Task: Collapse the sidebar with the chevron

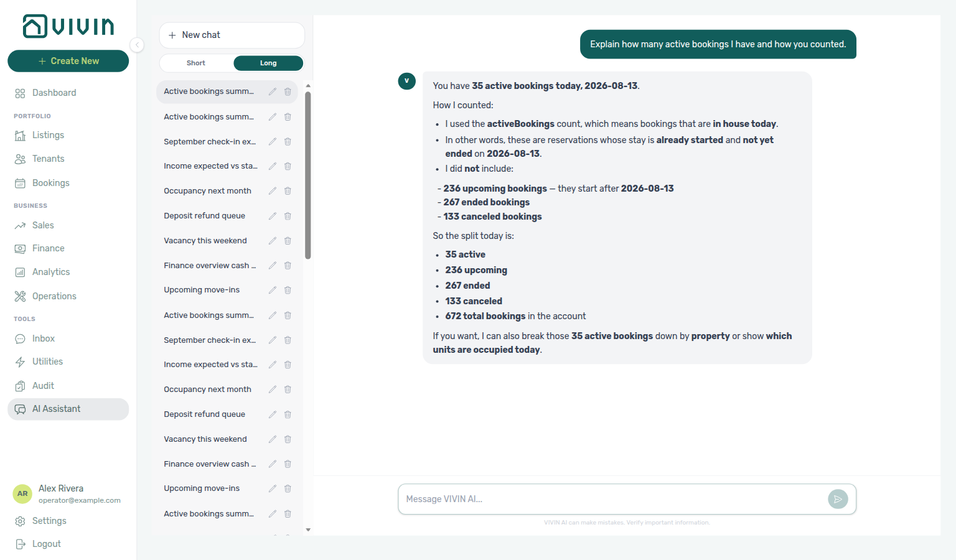Action: click(x=137, y=45)
